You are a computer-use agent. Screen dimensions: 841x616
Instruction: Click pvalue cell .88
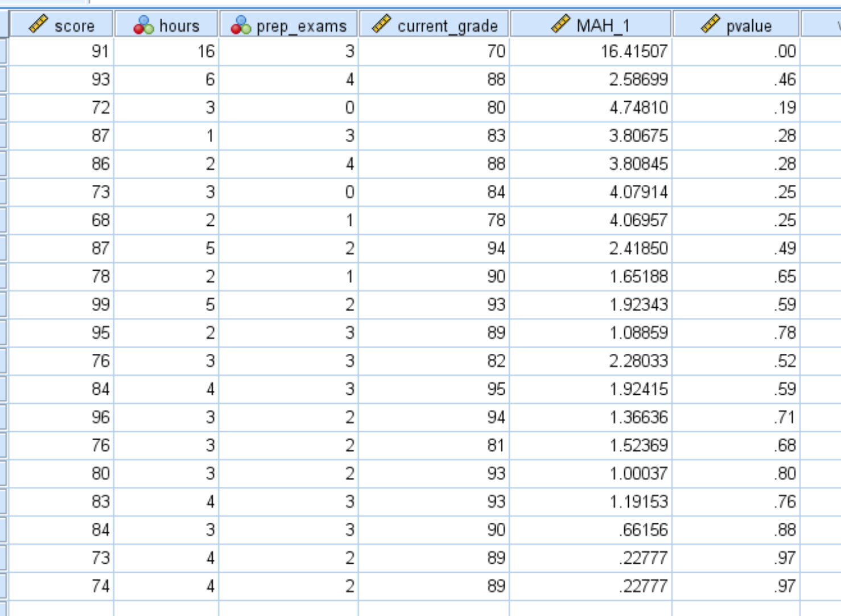(736, 530)
